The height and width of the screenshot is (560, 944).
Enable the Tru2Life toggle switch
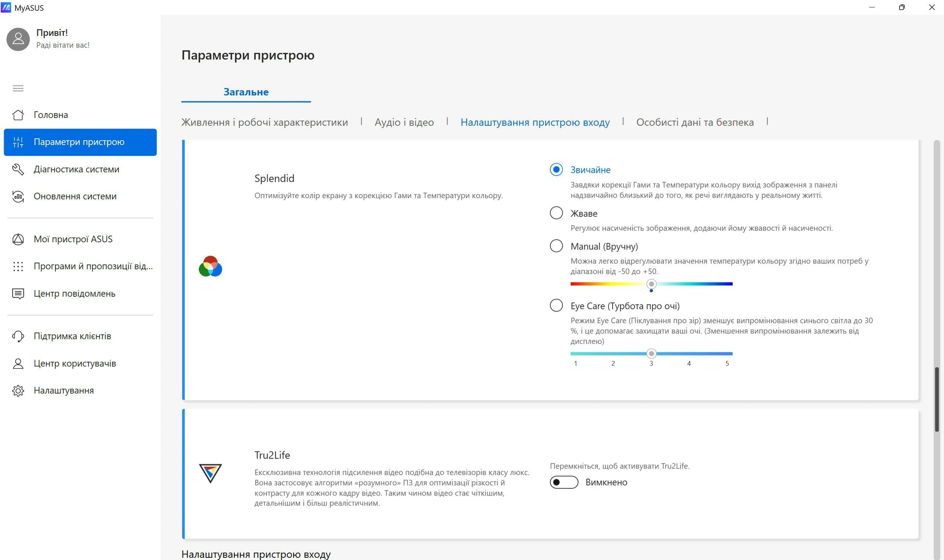[x=564, y=482]
